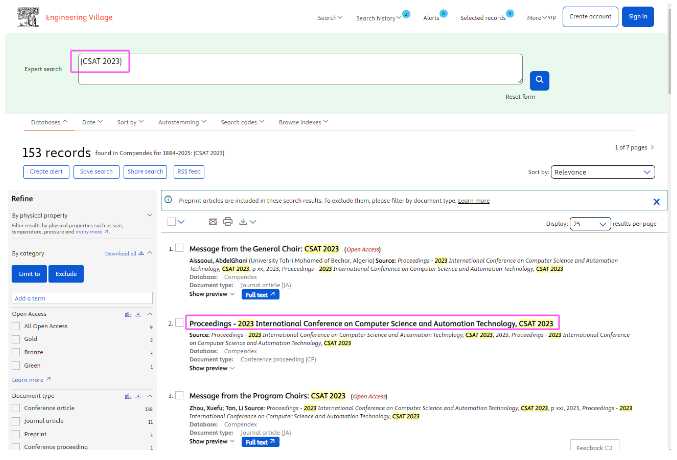The width and height of the screenshot is (677, 460).
Task: Click into the Expert search text box
Action: [x=300, y=69]
